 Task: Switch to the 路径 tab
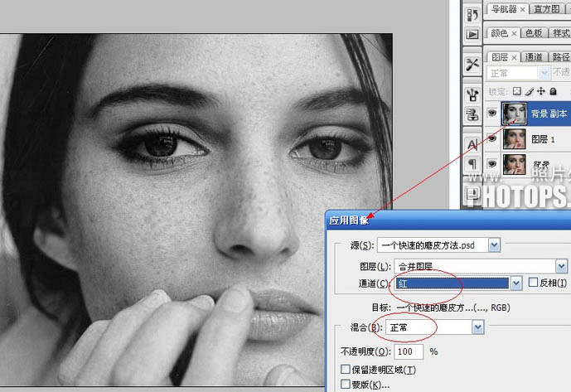point(561,57)
